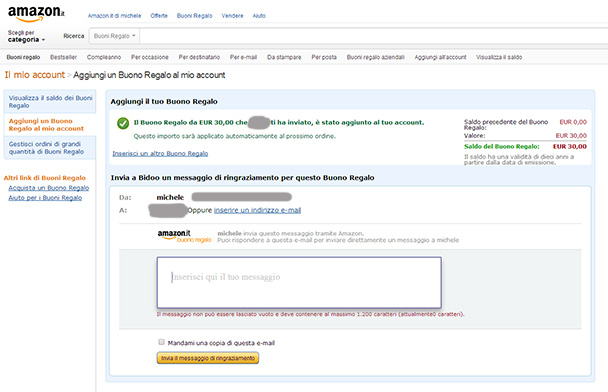Click the green success checkmark icon
The height and width of the screenshot is (392, 608).
click(x=123, y=123)
